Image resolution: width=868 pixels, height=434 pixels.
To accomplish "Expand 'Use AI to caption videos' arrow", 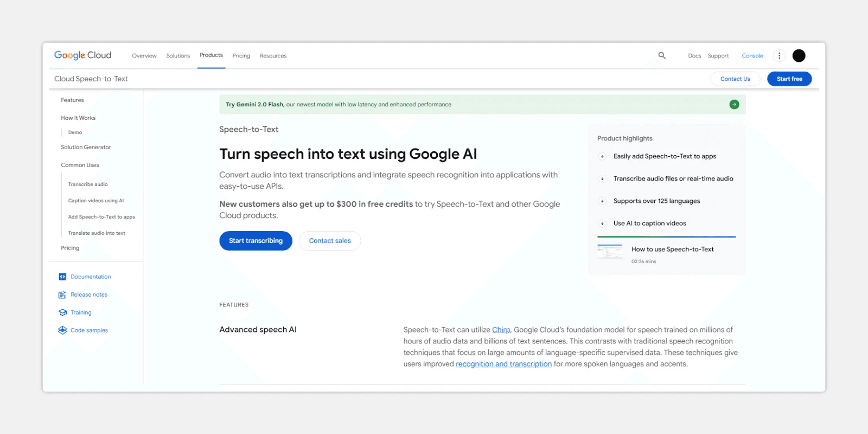I will [x=602, y=223].
